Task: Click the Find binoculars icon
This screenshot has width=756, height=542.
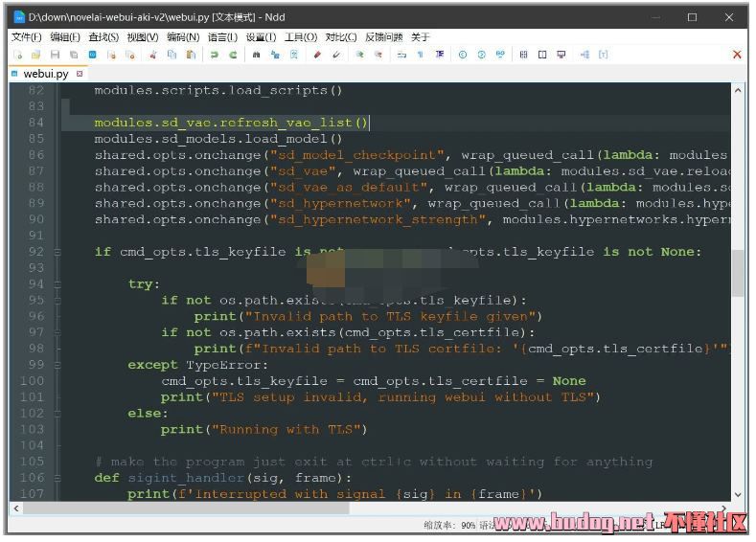Action: coord(257,56)
